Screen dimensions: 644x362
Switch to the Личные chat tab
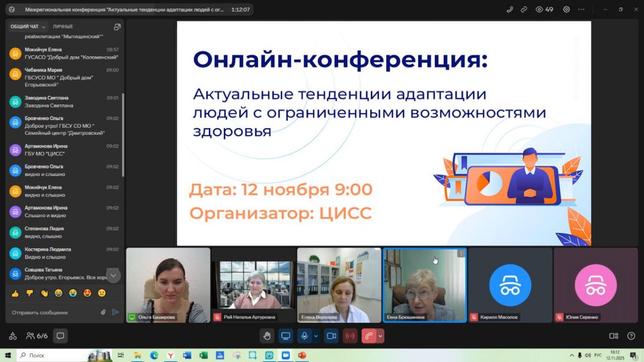63,27
